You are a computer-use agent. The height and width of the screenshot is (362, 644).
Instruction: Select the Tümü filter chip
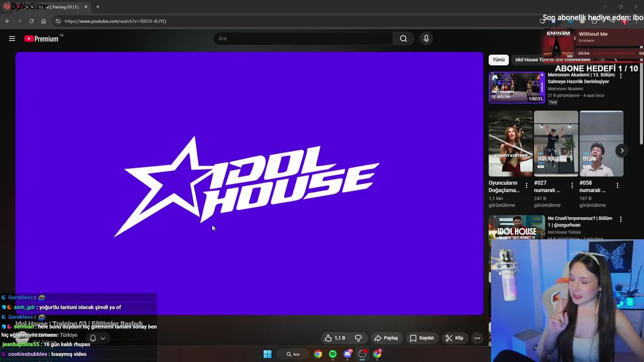click(x=499, y=60)
